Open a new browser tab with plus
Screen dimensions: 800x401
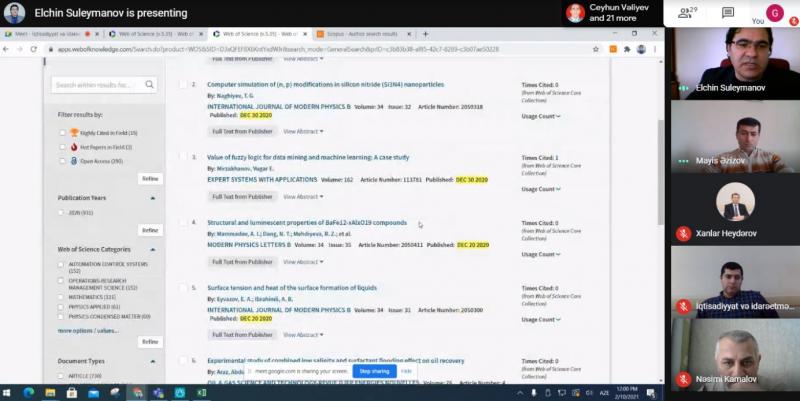tap(425, 34)
